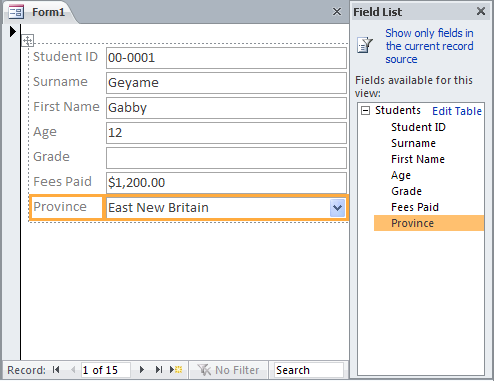
Task: Go to next record button
Action: 142,370
